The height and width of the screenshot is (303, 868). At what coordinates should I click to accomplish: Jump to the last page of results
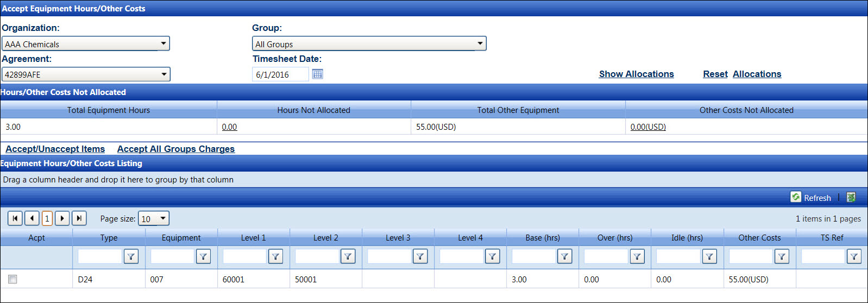pos(79,218)
